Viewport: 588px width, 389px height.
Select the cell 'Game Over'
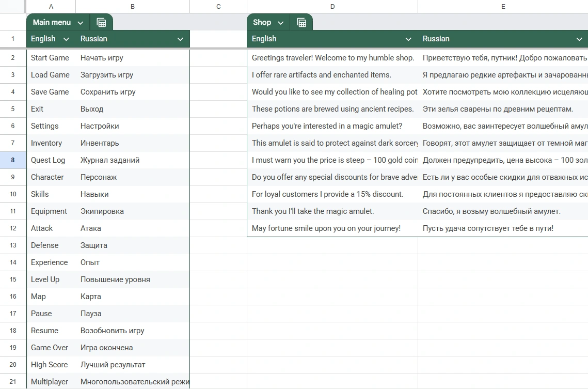click(51, 348)
